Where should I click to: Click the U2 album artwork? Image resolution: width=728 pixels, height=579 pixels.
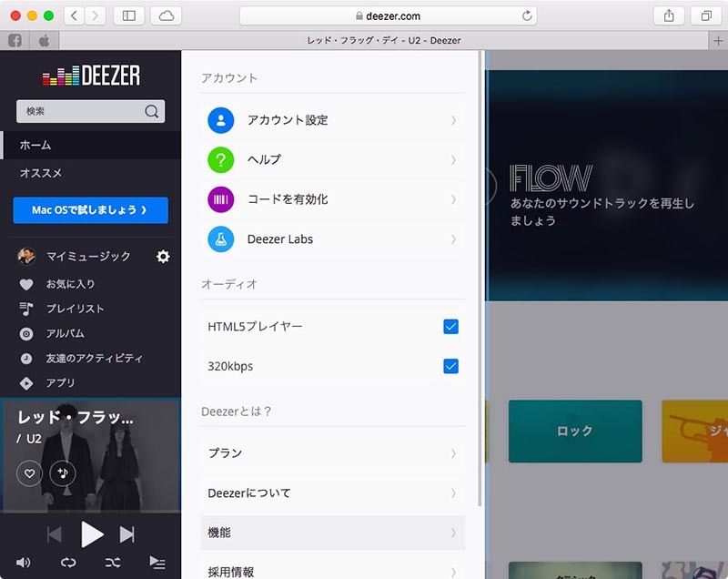click(92, 456)
